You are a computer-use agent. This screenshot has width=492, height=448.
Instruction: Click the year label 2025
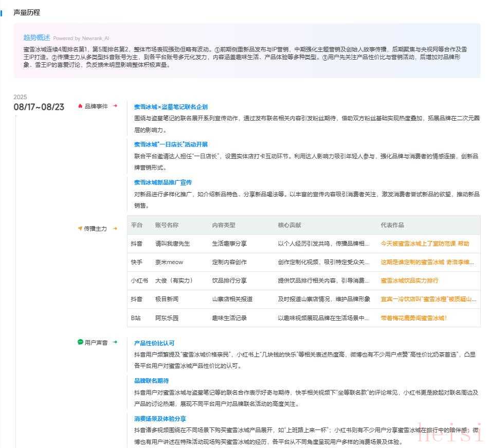click(20, 97)
